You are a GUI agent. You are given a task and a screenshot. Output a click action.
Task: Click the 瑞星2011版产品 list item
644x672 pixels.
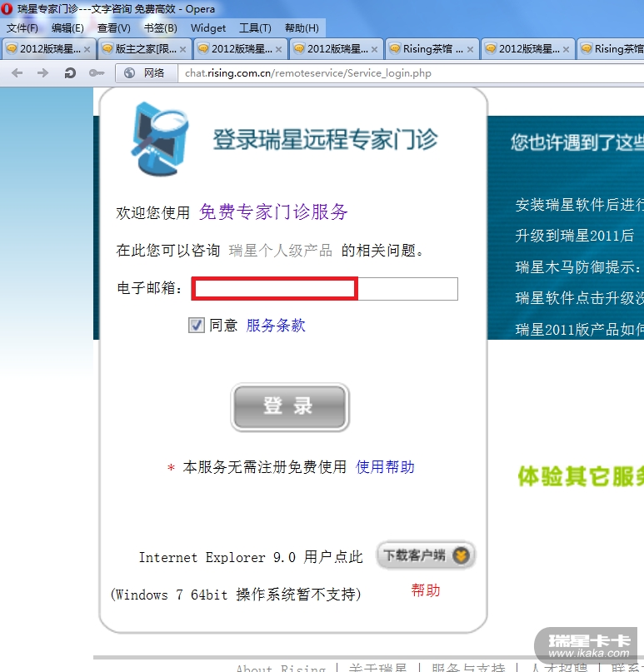(x=579, y=329)
